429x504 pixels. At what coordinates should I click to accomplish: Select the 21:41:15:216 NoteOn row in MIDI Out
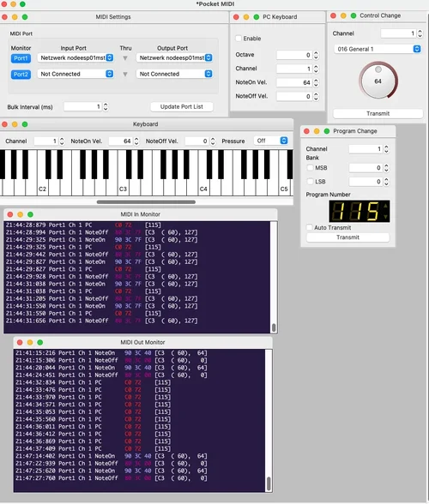[140, 353]
